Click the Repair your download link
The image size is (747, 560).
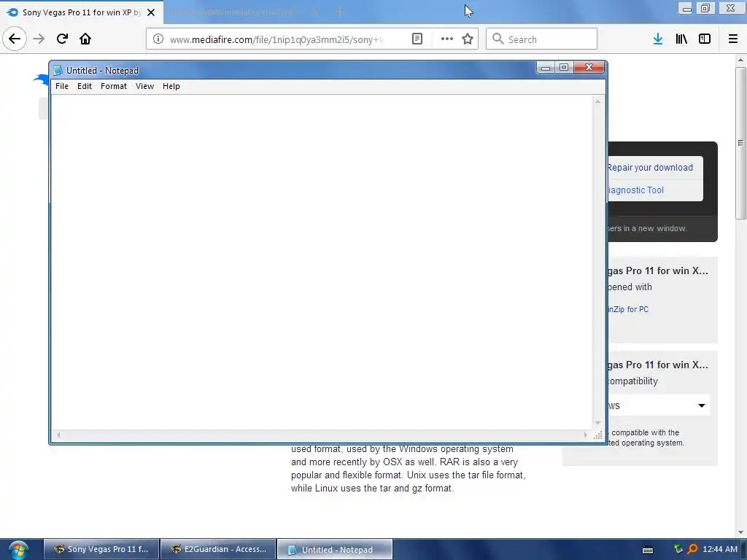pyautogui.click(x=650, y=168)
